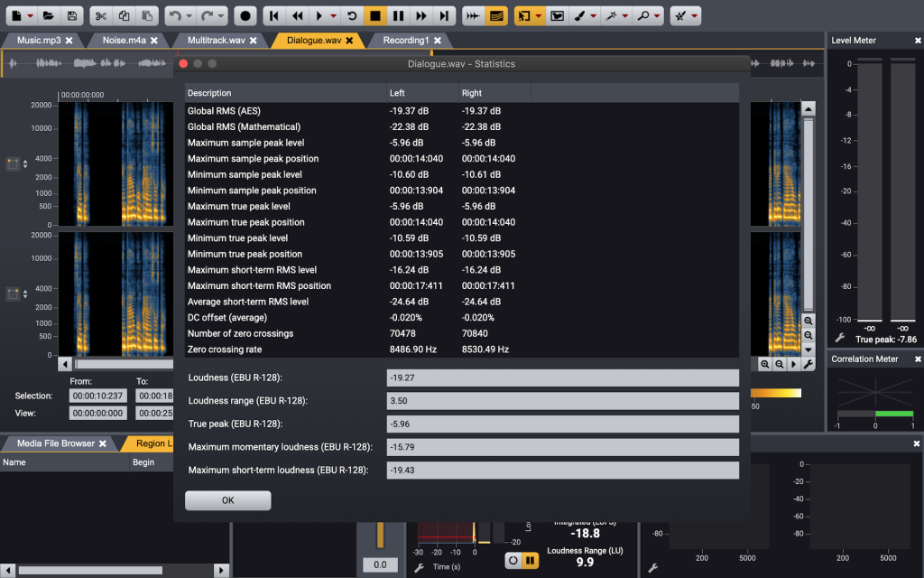The height and width of the screenshot is (578, 924).
Task: Toggle the spectrogram view button
Action: point(495,15)
